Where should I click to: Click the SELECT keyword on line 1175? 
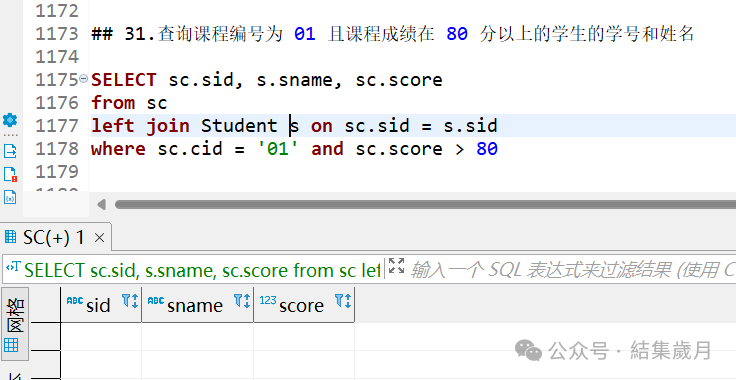pyautogui.click(x=124, y=80)
